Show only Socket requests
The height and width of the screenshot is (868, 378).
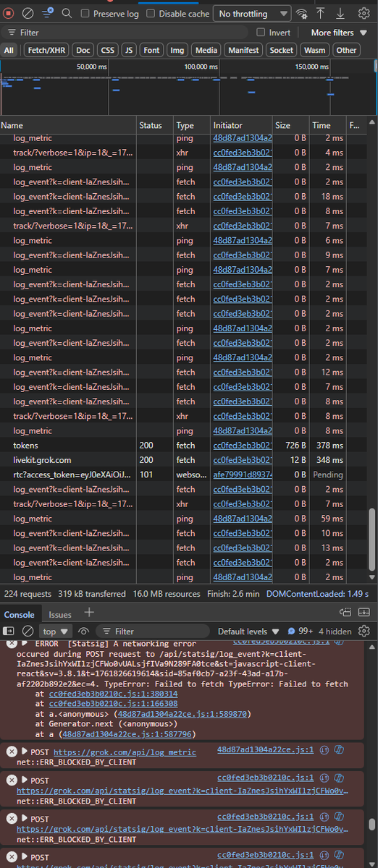282,50
